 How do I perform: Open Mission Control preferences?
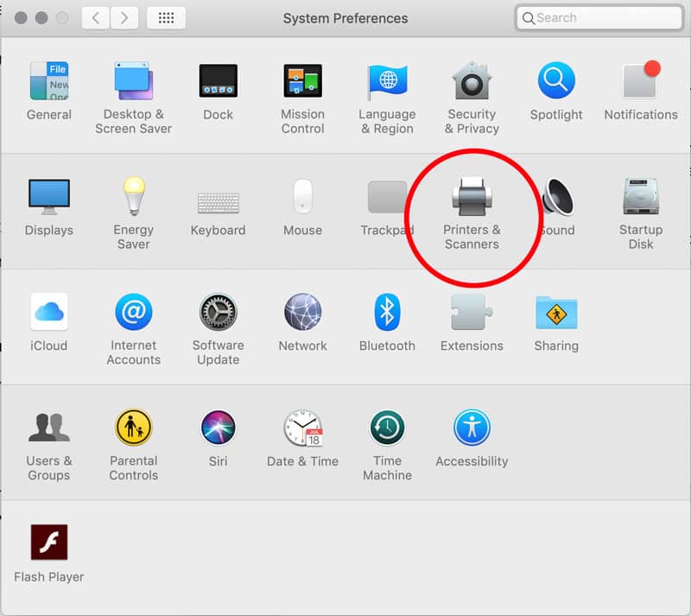[302, 82]
